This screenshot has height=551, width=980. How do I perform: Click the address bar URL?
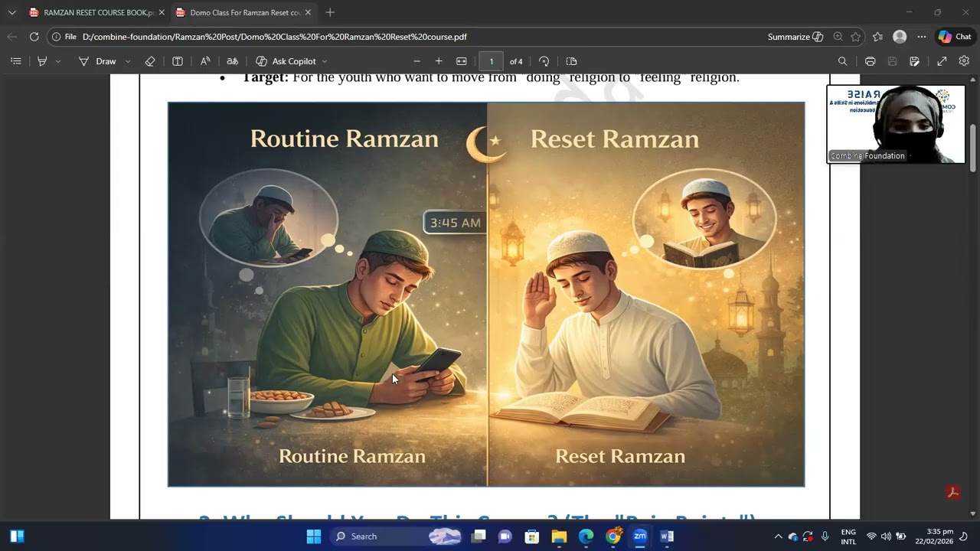click(274, 37)
